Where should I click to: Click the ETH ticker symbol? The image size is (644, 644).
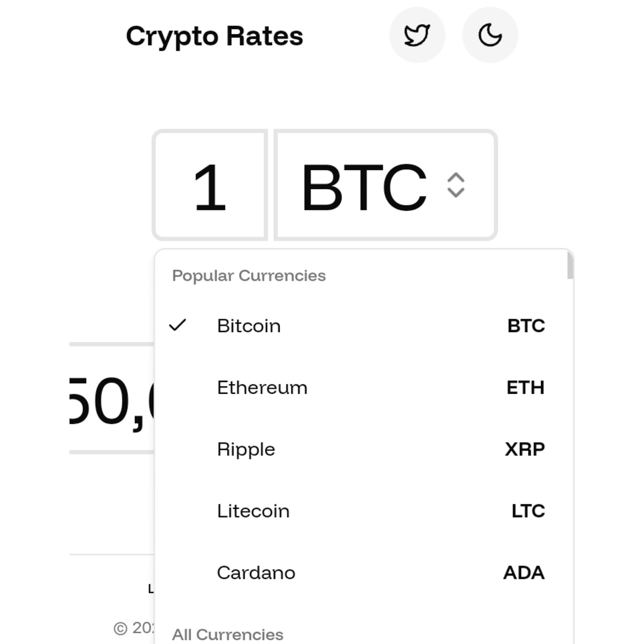(525, 388)
